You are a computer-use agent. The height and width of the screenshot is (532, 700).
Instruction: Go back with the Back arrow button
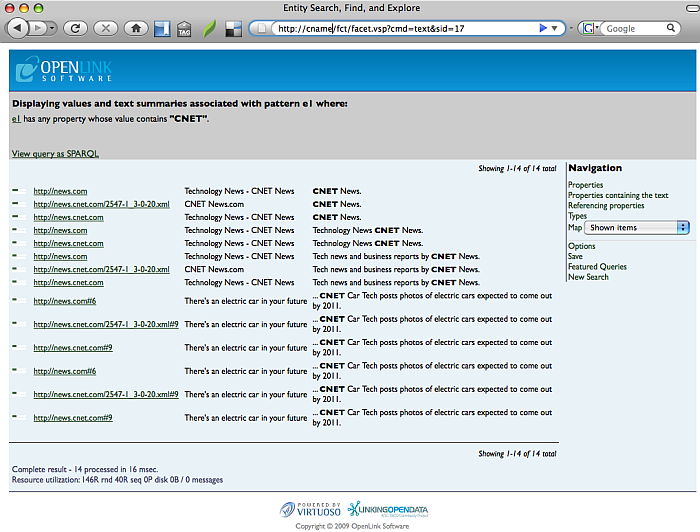coord(17,28)
